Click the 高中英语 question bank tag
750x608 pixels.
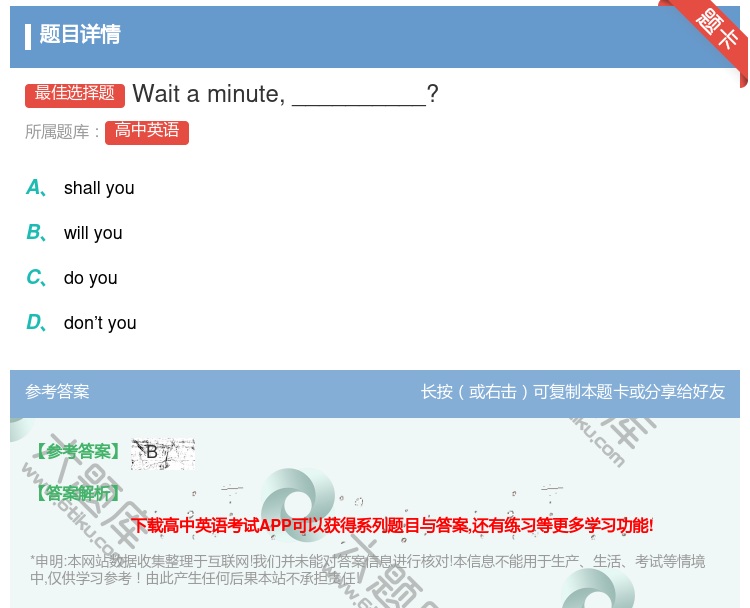tap(147, 132)
